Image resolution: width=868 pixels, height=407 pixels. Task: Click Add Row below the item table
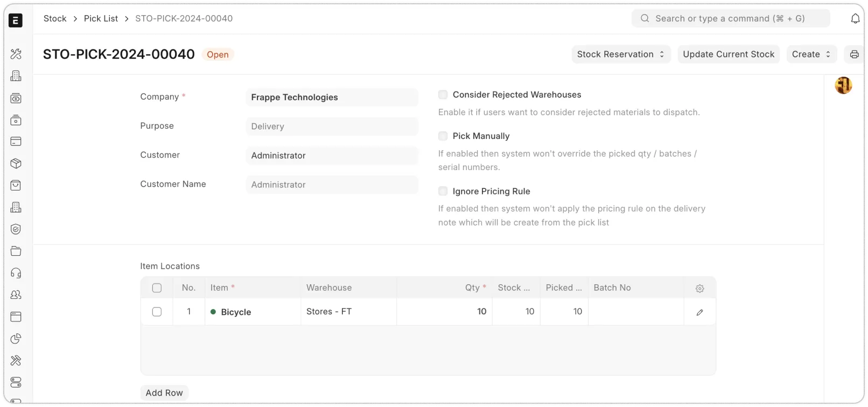(164, 393)
